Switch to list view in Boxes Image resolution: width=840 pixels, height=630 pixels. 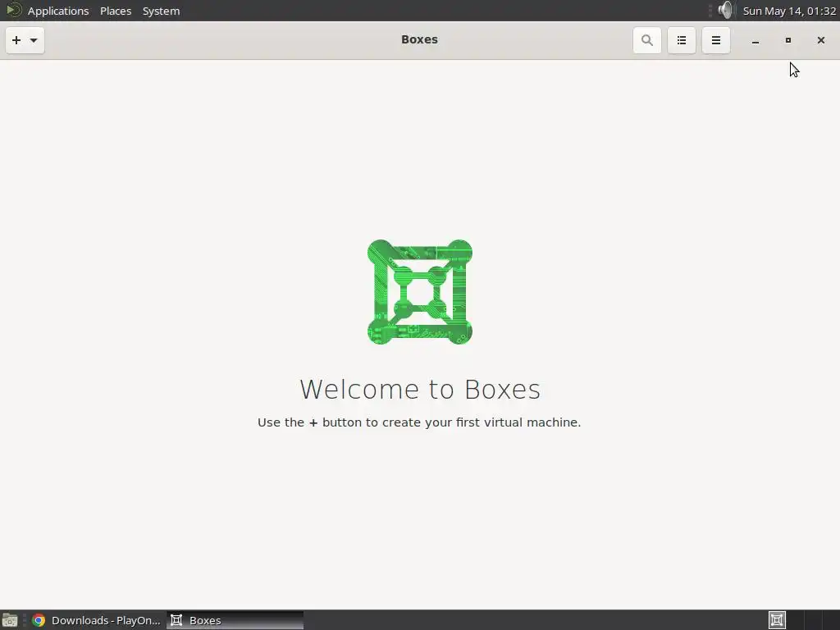(682, 40)
